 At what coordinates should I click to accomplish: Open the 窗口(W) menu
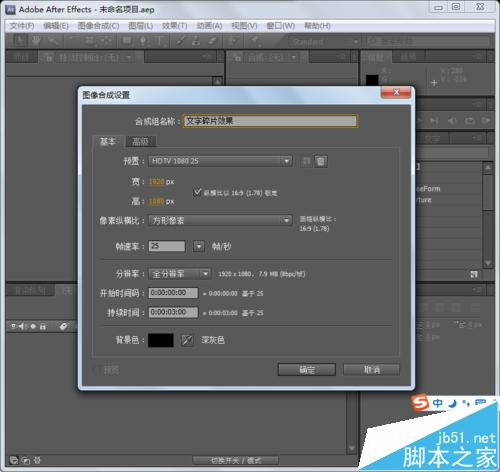coord(280,26)
